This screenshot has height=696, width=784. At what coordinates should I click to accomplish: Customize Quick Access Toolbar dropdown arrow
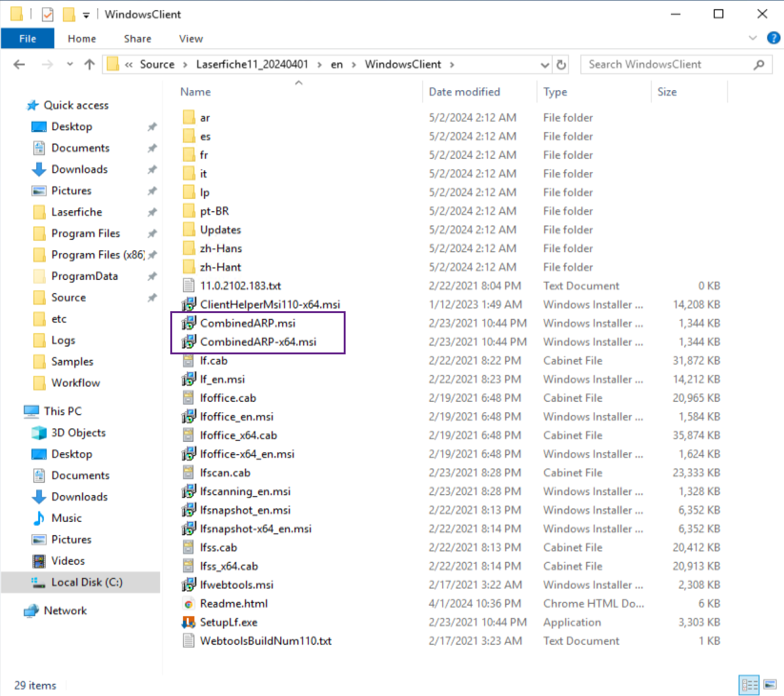[86, 15]
